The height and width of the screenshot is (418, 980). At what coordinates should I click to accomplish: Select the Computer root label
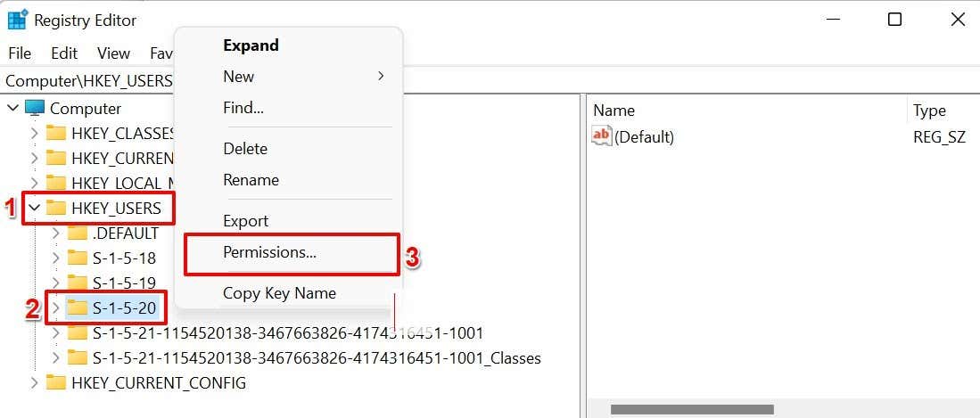tap(86, 108)
